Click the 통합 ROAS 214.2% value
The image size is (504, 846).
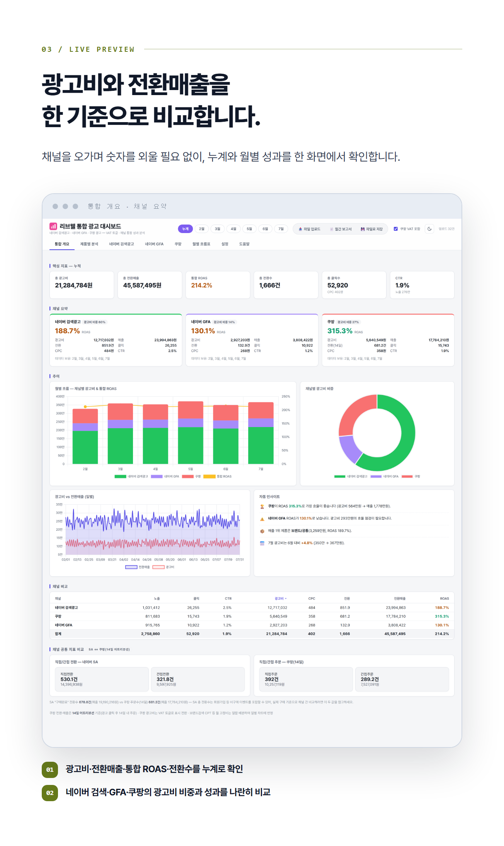[202, 285]
